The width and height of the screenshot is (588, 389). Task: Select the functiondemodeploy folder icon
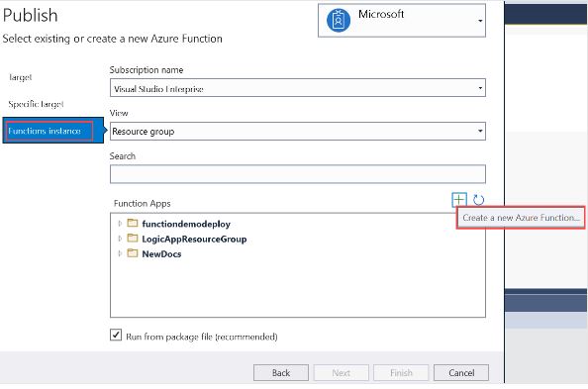pyautogui.click(x=133, y=223)
